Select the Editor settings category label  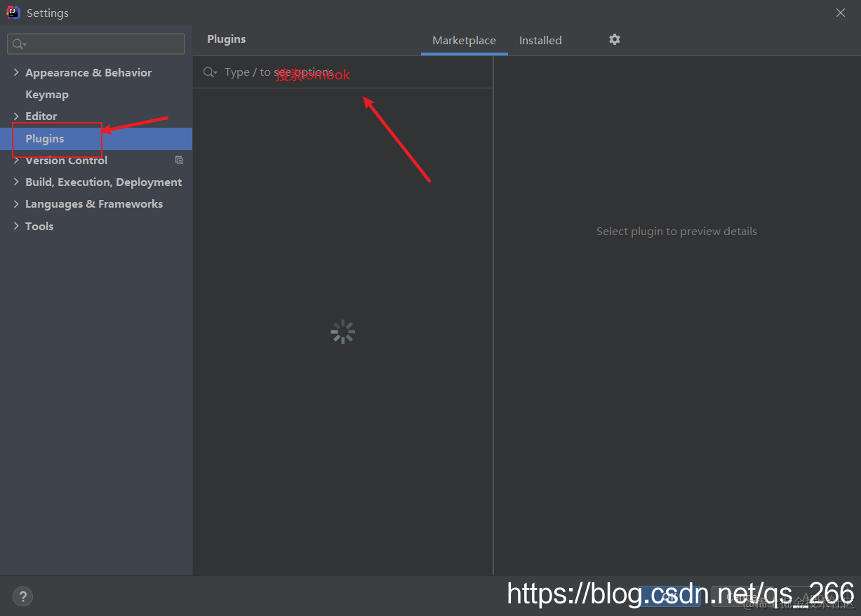(41, 116)
